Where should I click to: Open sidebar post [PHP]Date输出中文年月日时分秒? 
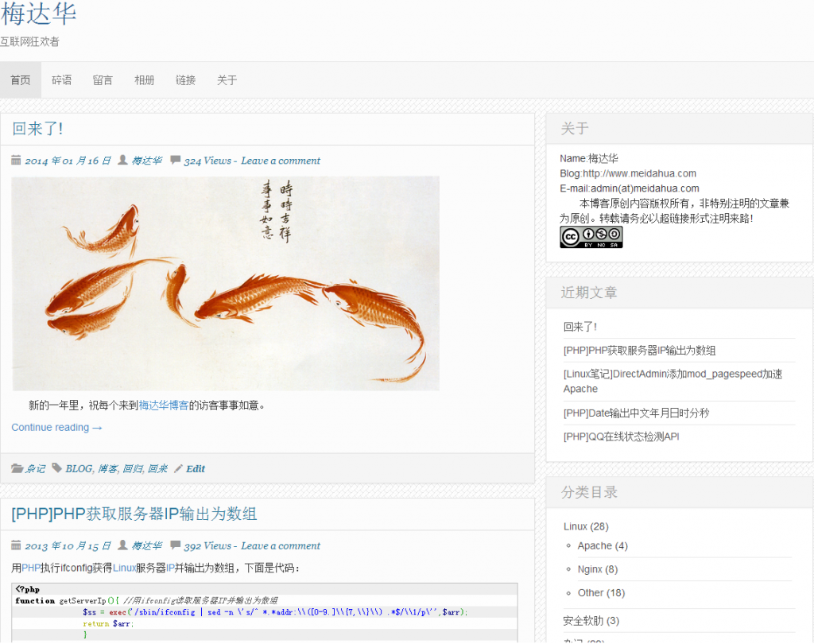(x=636, y=413)
